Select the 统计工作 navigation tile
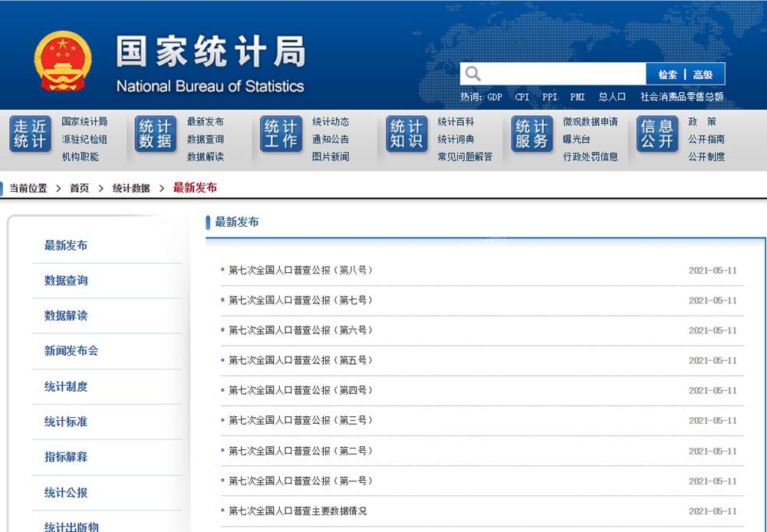This screenshot has height=532, width=767. pyautogui.click(x=281, y=134)
